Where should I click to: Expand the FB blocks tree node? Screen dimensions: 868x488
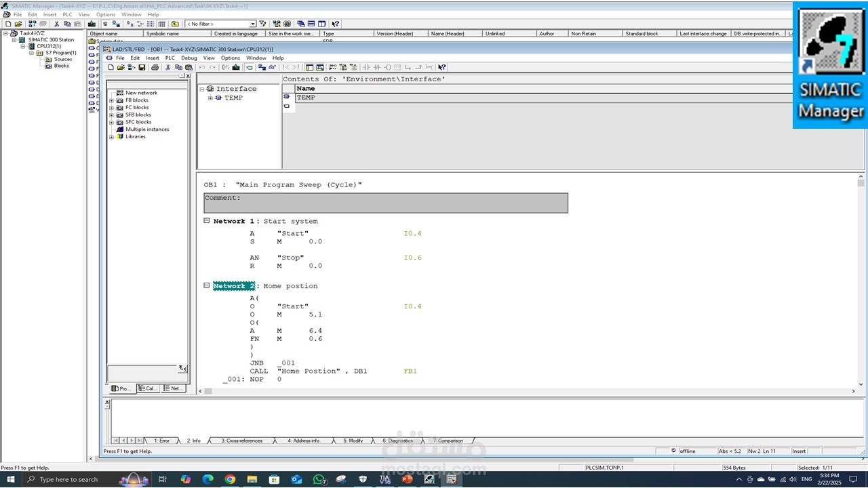tap(111, 100)
